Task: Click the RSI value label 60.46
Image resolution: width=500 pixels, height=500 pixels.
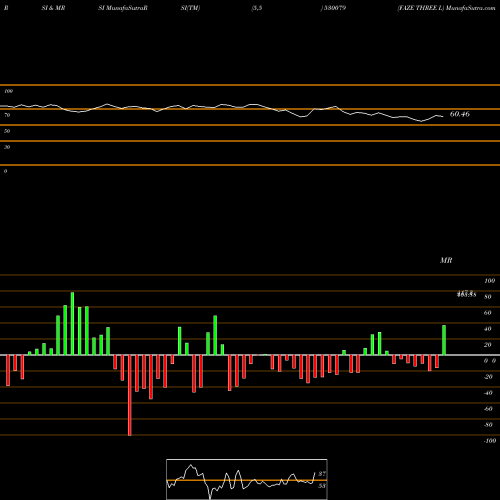Action: [x=460, y=114]
